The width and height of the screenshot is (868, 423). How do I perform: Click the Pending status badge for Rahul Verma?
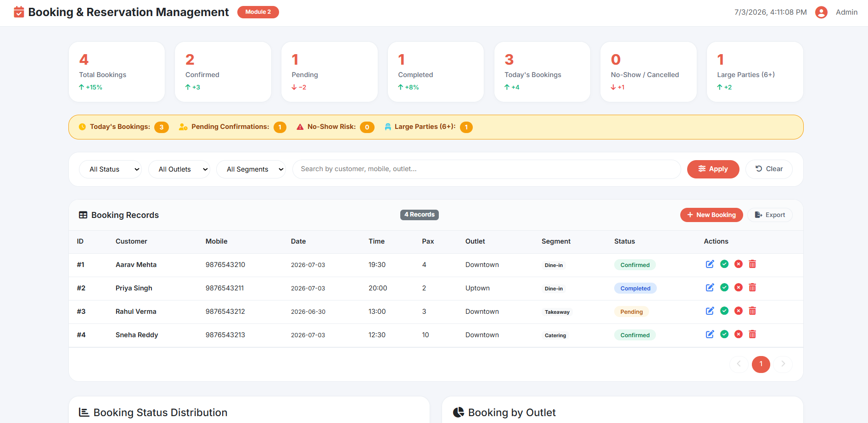coord(632,312)
